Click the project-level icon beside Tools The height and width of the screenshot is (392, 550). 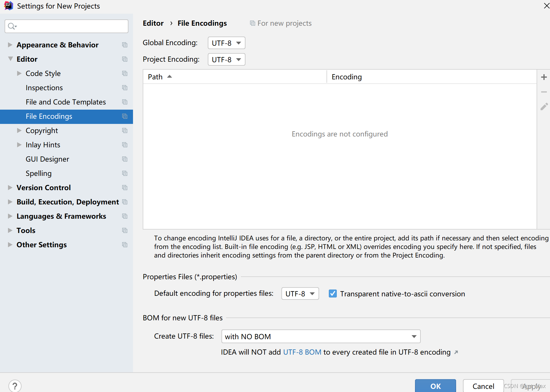[x=125, y=230]
